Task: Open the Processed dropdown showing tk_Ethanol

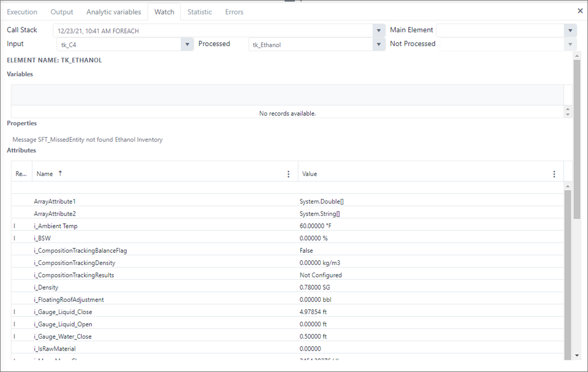Action: point(379,45)
